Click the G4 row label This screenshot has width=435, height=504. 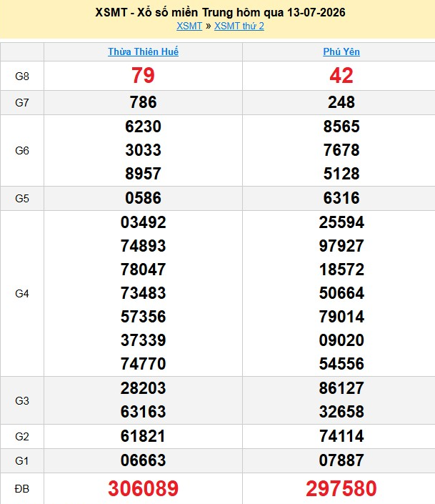(x=22, y=294)
